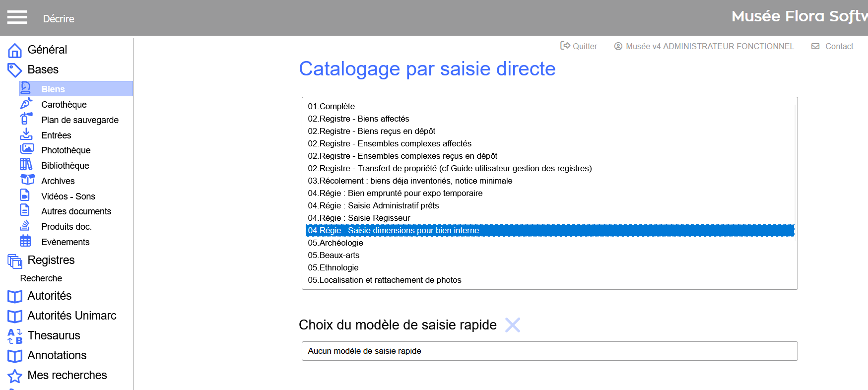
Task: Open the Autorités Unimarc section
Action: [x=72, y=316]
